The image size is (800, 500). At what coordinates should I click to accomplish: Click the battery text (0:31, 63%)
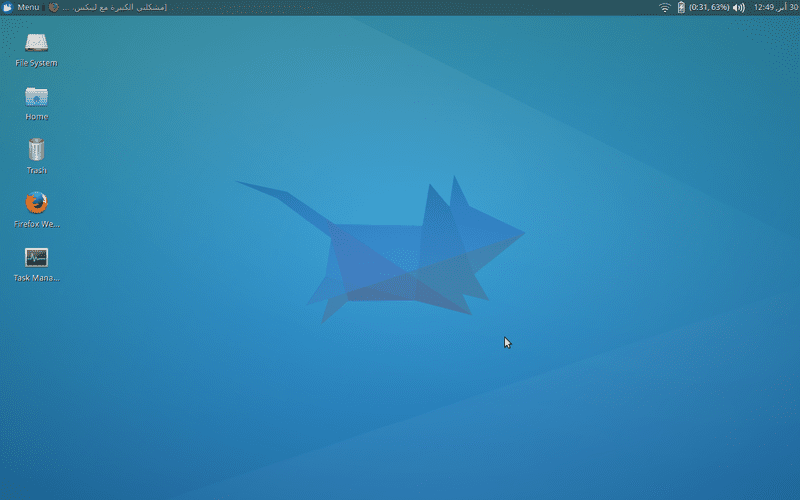(709, 7)
